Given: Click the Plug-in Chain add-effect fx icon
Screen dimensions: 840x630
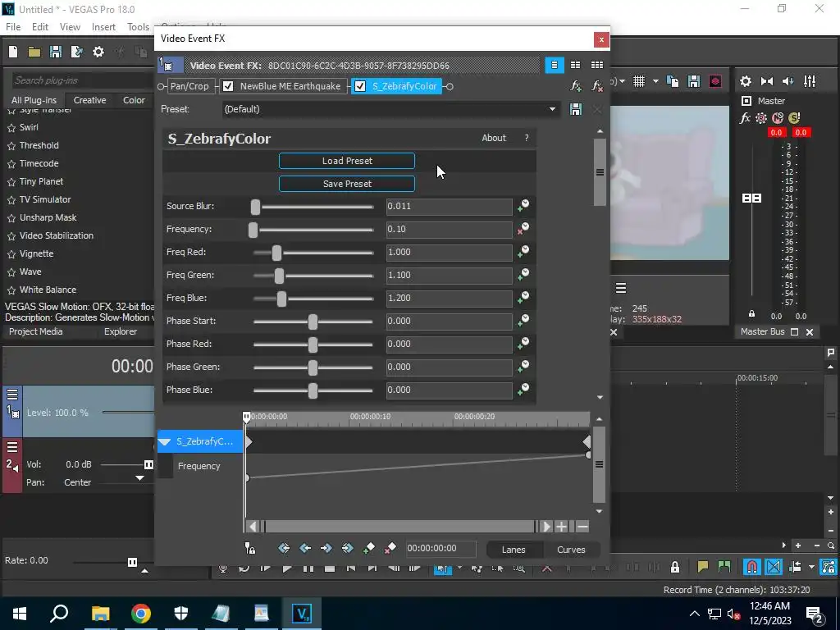Looking at the screenshot, I should [x=576, y=85].
